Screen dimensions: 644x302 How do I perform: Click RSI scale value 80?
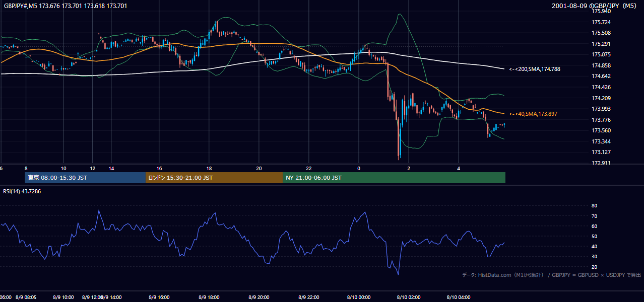595,206
